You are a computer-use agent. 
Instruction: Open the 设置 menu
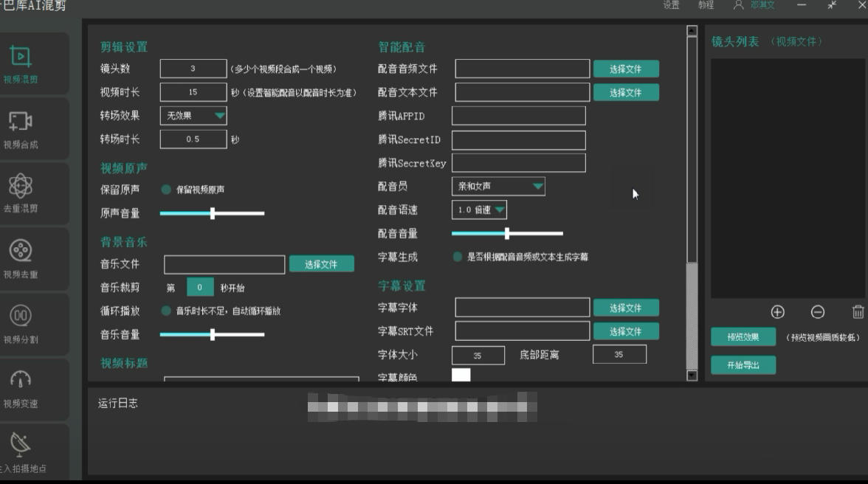pyautogui.click(x=670, y=5)
